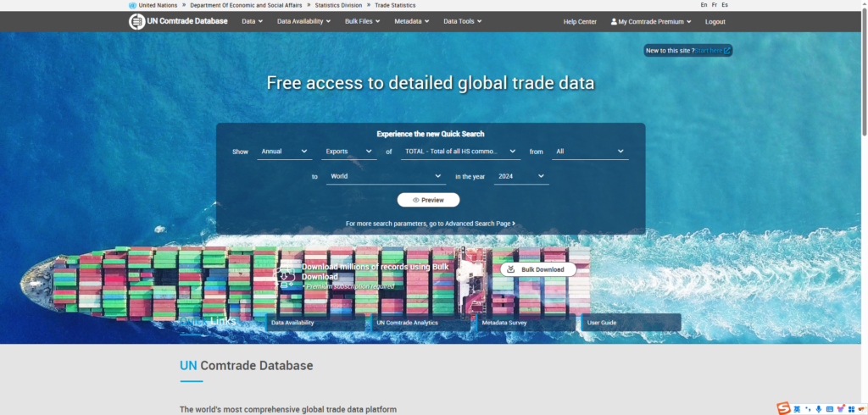Click the IME toolbox grid icon

coord(850,409)
